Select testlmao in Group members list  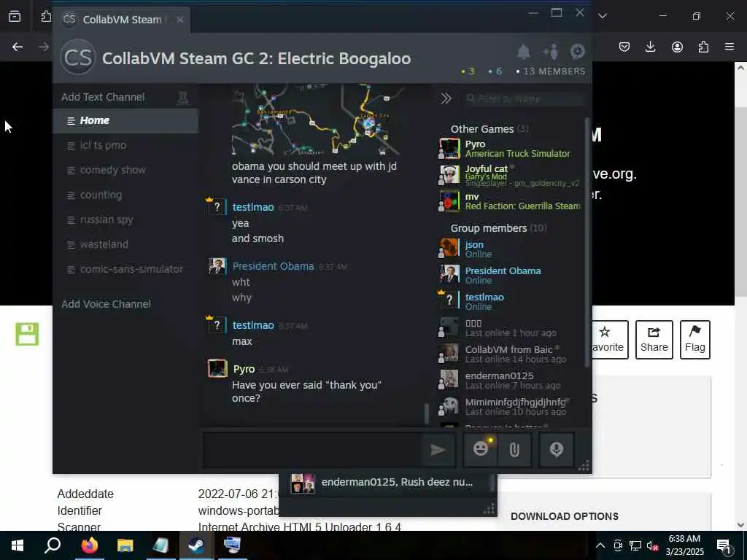[511, 301]
